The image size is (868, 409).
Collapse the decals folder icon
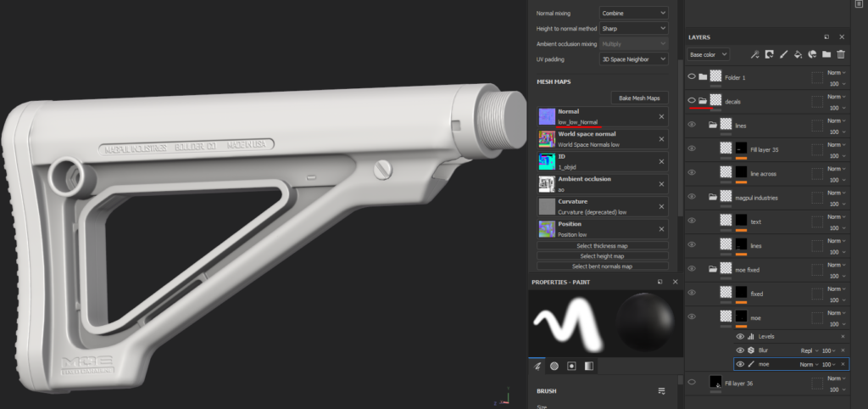tap(703, 101)
